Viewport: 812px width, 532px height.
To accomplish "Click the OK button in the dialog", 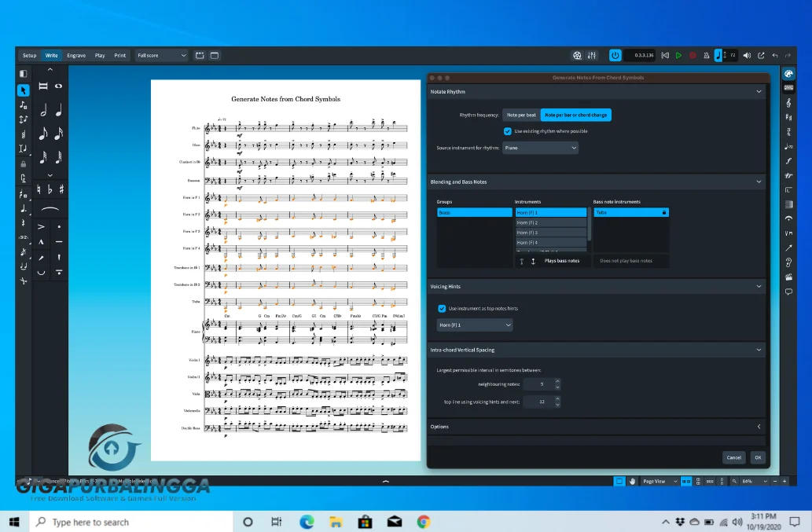I will coord(757,457).
